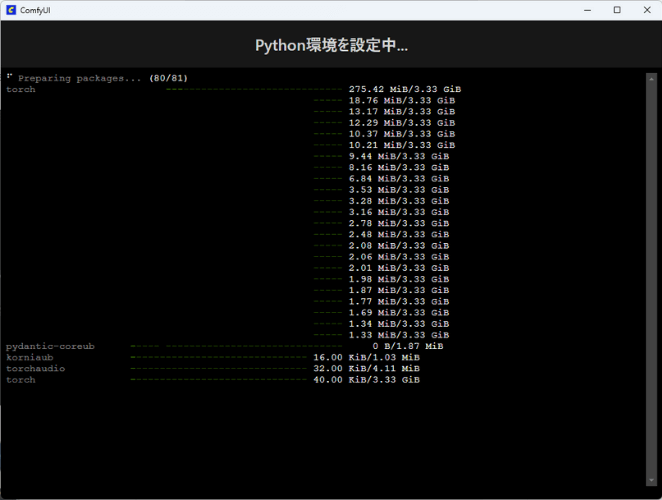The image size is (662, 500).
Task: Select the 6.84 MiB/3.33 GiB value
Action: 399,179
